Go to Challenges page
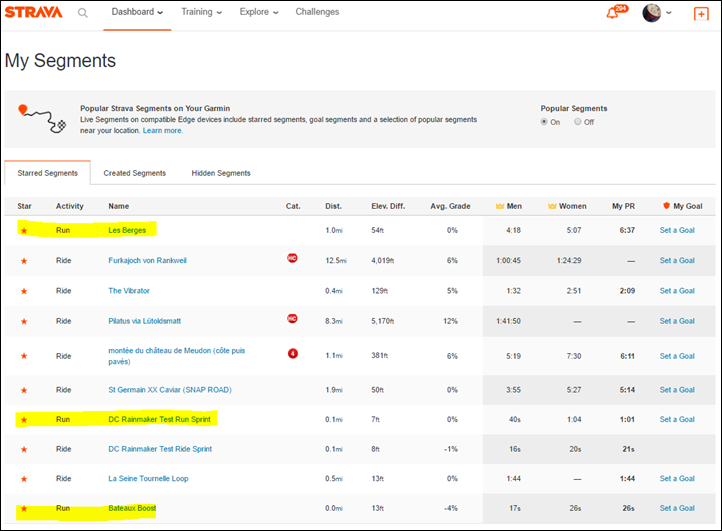722x531 pixels. [x=317, y=12]
